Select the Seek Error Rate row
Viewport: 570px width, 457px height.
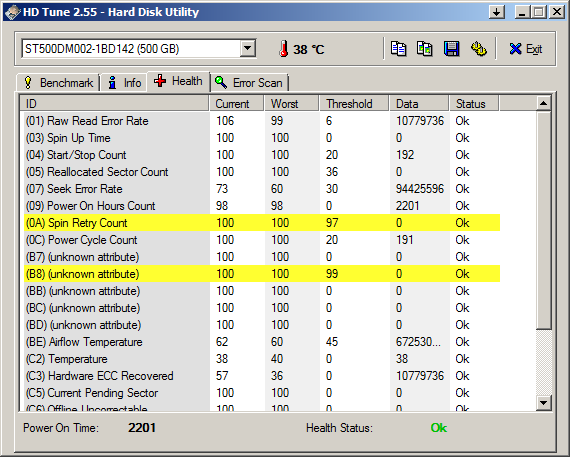262,189
